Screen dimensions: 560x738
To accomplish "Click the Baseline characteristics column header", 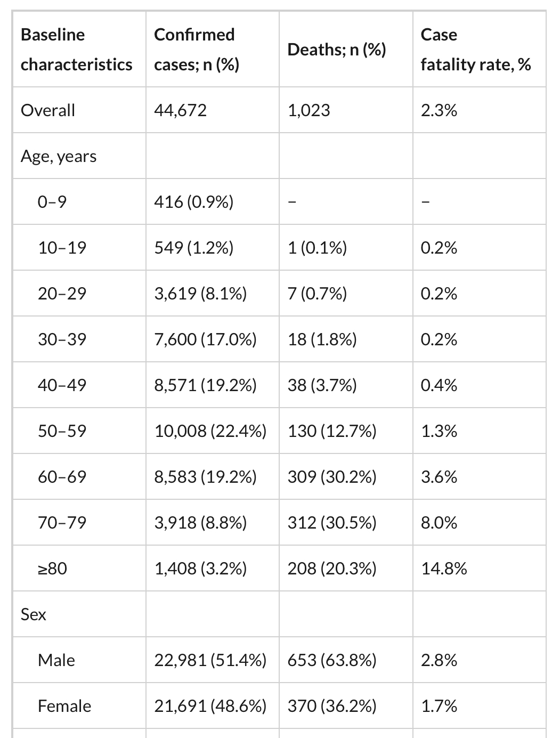I will [76, 50].
